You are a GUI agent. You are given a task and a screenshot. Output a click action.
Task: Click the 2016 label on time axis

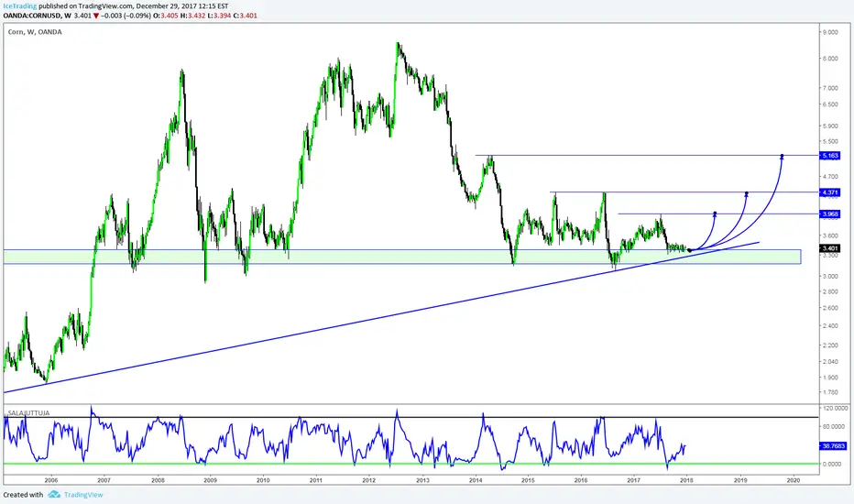pyautogui.click(x=581, y=480)
